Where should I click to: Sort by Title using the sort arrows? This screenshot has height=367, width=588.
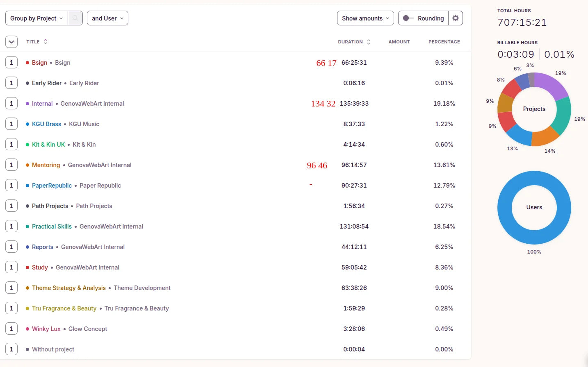46,42
